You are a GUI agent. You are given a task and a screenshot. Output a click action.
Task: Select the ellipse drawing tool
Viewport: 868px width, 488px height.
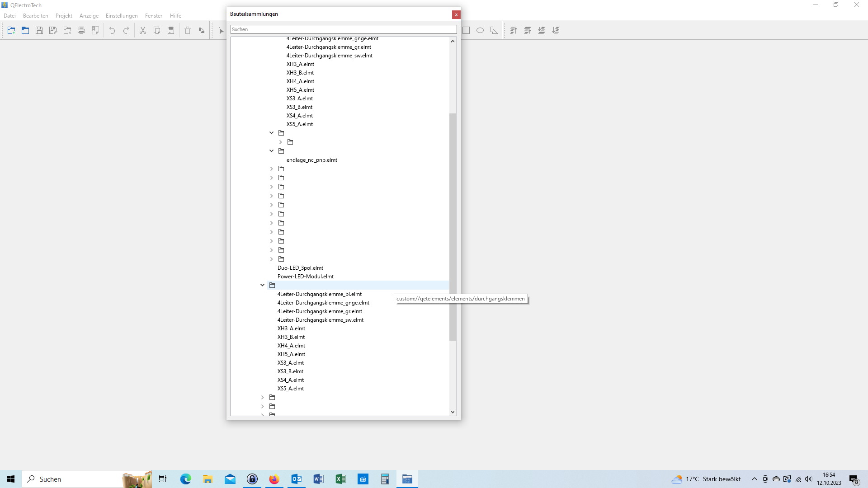(480, 30)
